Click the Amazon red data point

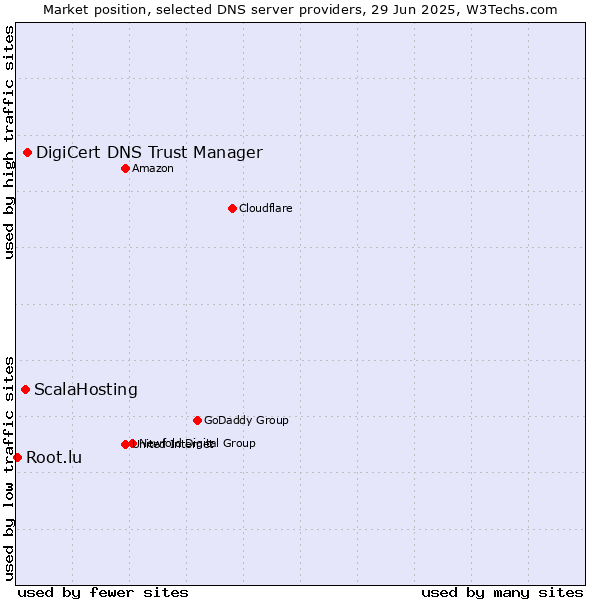click(126, 168)
